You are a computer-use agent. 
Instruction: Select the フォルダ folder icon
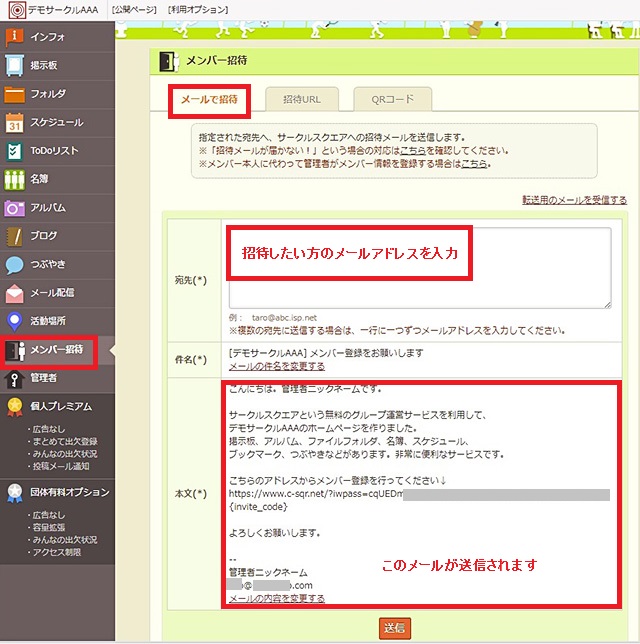point(14,94)
